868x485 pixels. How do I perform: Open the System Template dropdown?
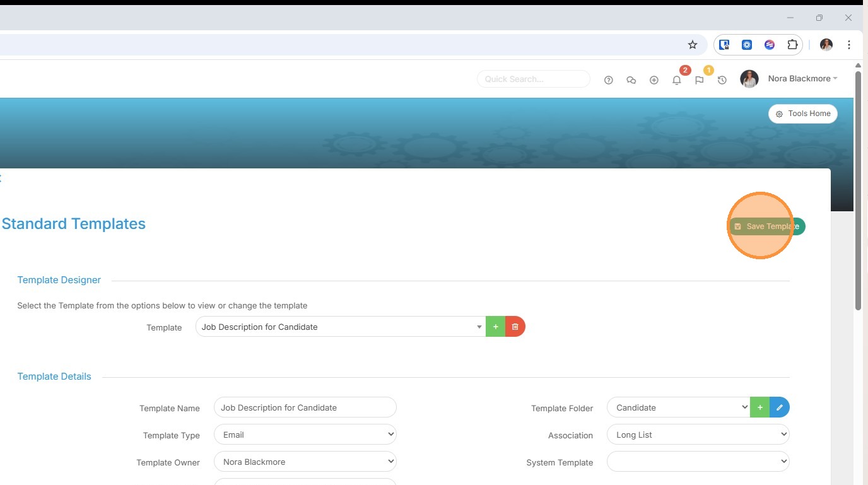coord(698,462)
